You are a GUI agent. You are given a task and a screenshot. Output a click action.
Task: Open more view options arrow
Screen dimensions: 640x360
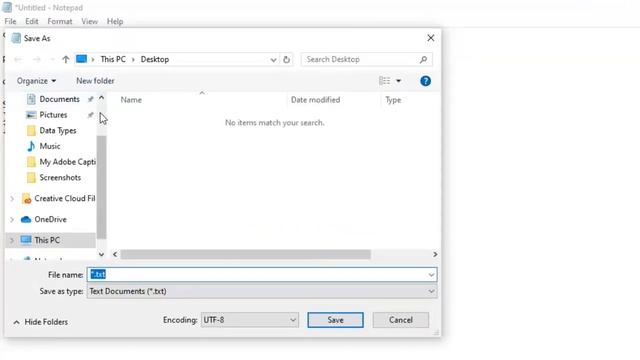click(398, 81)
